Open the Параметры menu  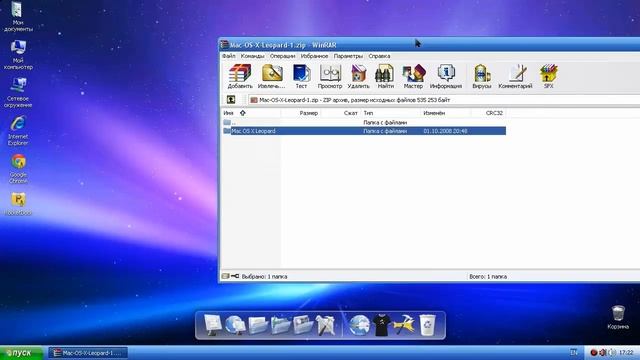pos(348,56)
